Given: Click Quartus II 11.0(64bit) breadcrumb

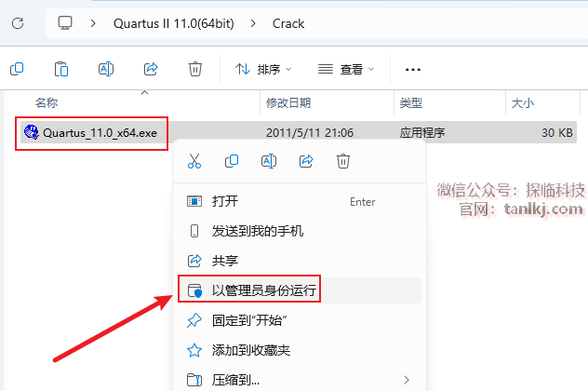Looking at the screenshot, I should tap(174, 23).
